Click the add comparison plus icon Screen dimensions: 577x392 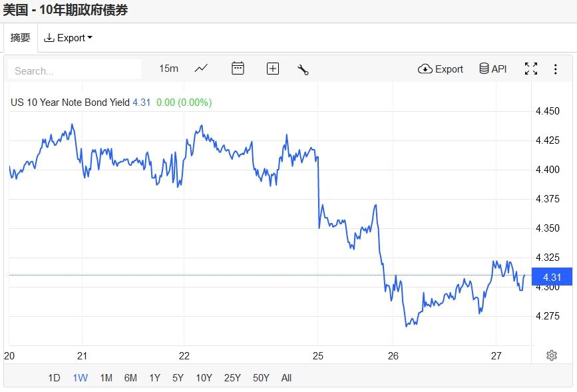pyautogui.click(x=273, y=69)
